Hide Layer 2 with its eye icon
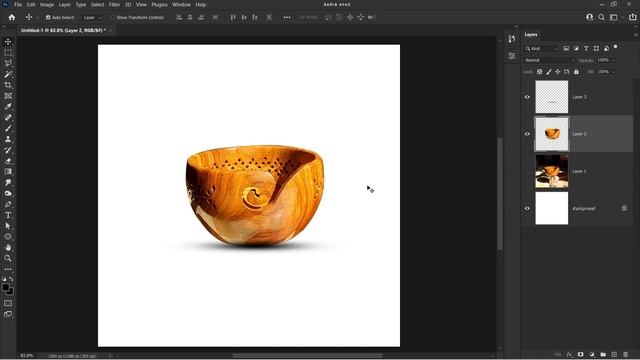Image resolution: width=640 pixels, height=360 pixels. pos(527,134)
